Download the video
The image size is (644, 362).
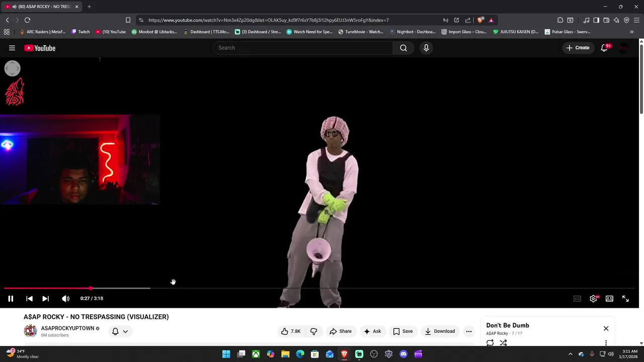point(440,331)
